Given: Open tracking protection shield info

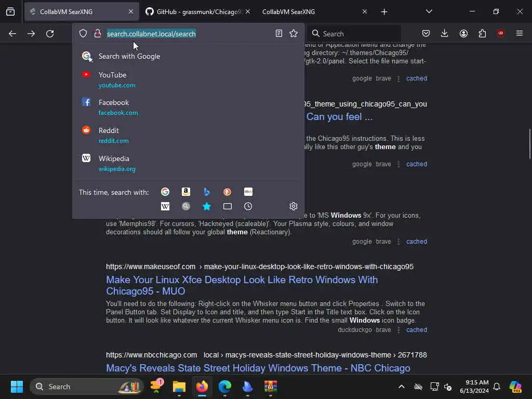Looking at the screenshot, I should (x=83, y=33).
